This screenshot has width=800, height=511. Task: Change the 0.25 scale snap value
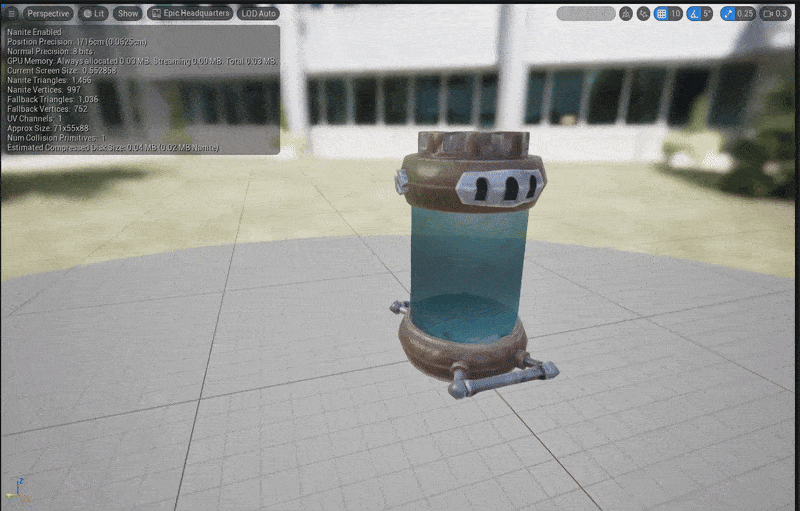coord(745,14)
